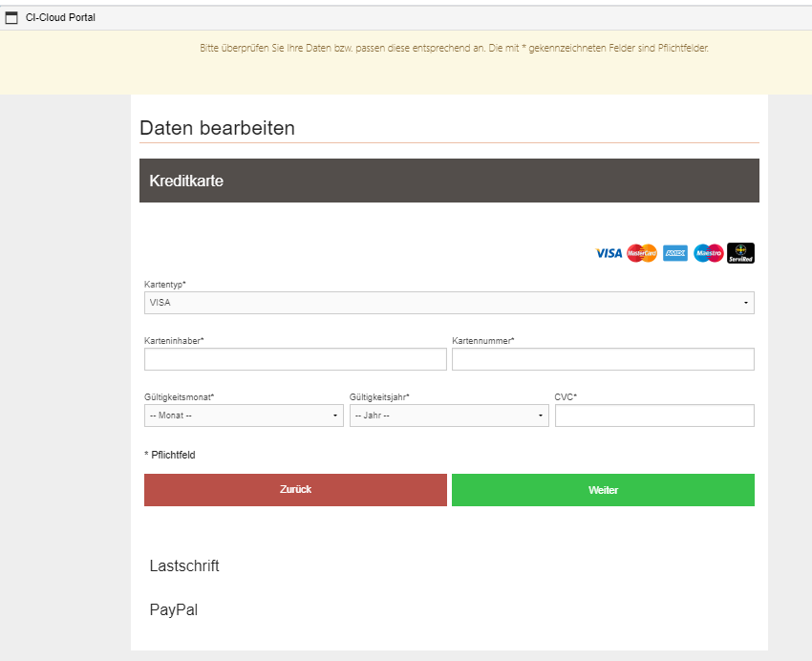Viewport: 812px width, 661px height.
Task: Open the Kartentyp dropdown showing VISA
Action: click(x=449, y=303)
